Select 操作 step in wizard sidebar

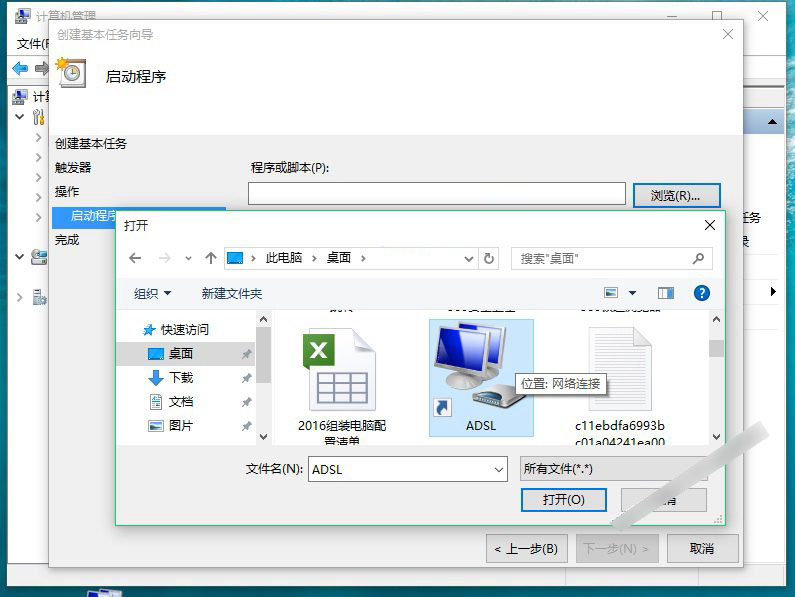(67, 191)
